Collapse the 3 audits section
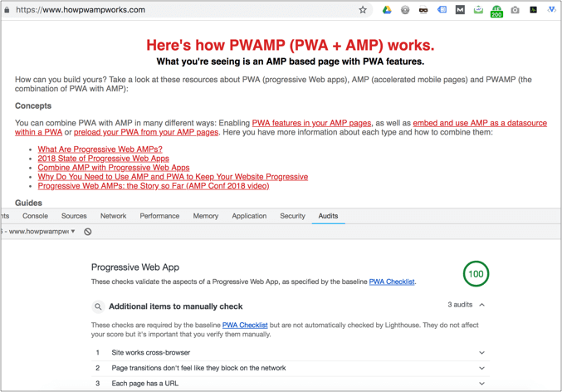The width and height of the screenshot is (562, 392). pyautogui.click(x=481, y=305)
